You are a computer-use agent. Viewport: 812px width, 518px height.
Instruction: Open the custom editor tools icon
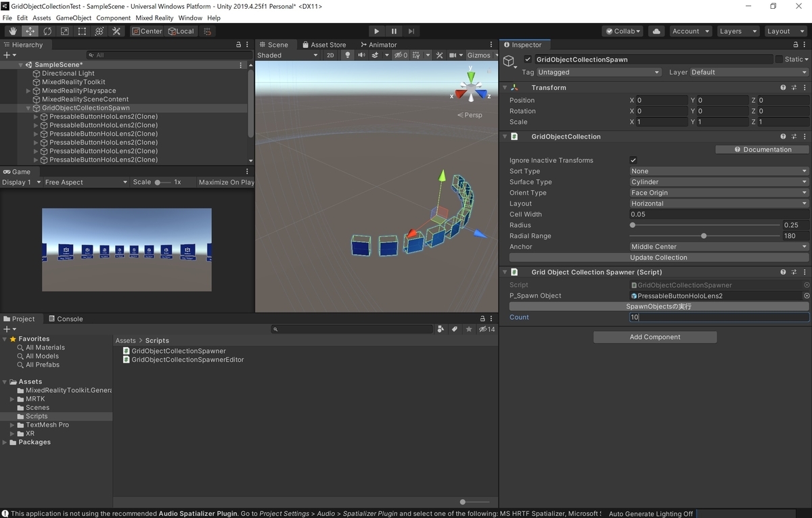click(x=116, y=31)
